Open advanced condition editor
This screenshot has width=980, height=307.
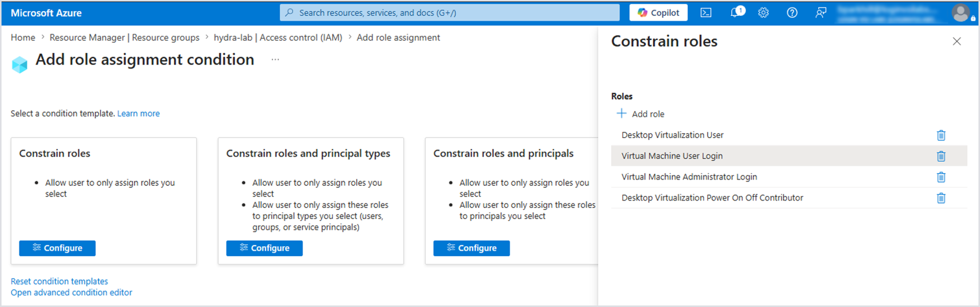click(71, 292)
